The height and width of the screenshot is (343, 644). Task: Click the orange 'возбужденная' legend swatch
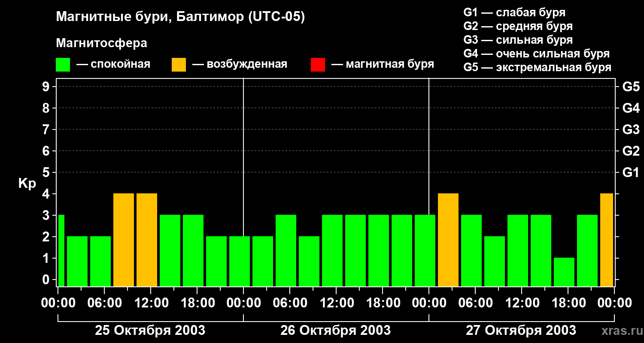[x=179, y=65]
